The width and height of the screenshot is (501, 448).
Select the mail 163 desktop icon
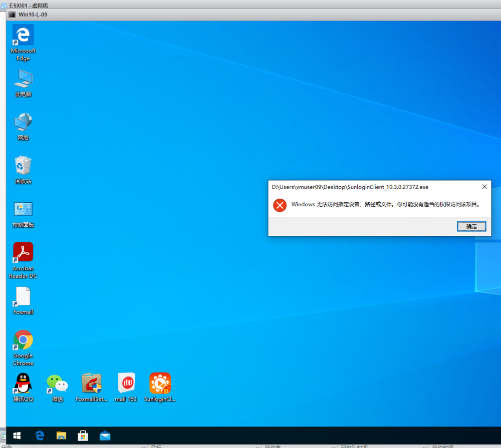126,387
